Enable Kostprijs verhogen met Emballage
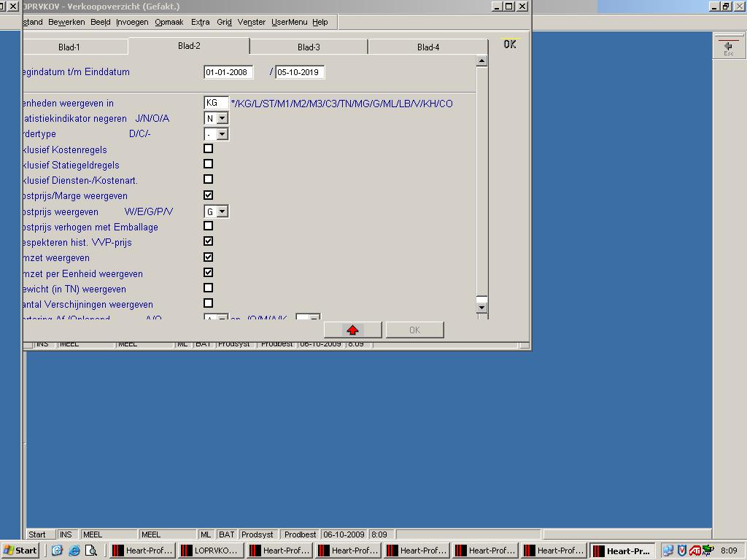This screenshot has width=747, height=560. 208,226
